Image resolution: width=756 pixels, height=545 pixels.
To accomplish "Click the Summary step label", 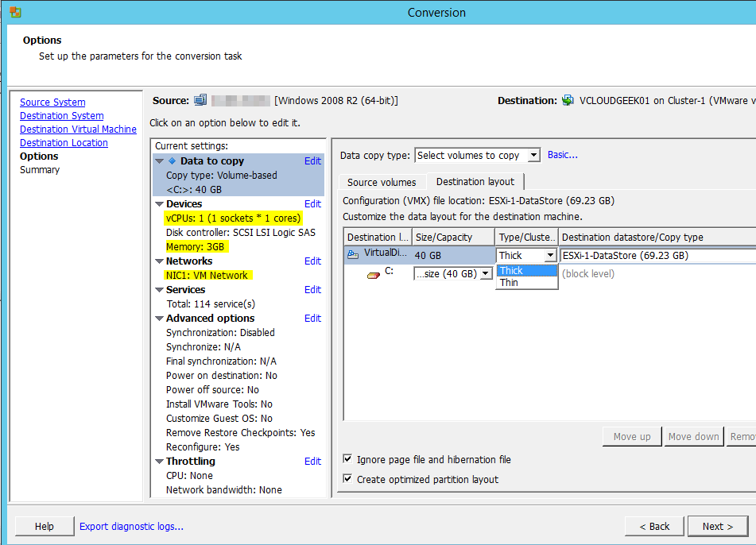I will [40, 170].
